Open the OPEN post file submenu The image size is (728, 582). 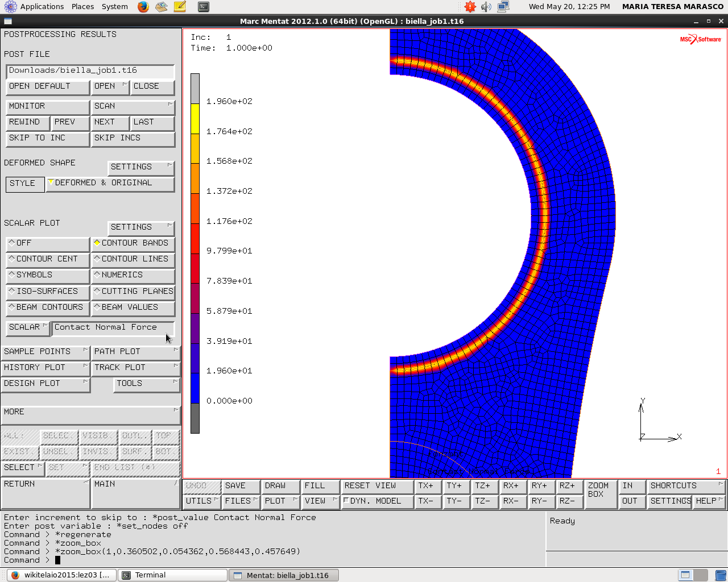click(110, 86)
